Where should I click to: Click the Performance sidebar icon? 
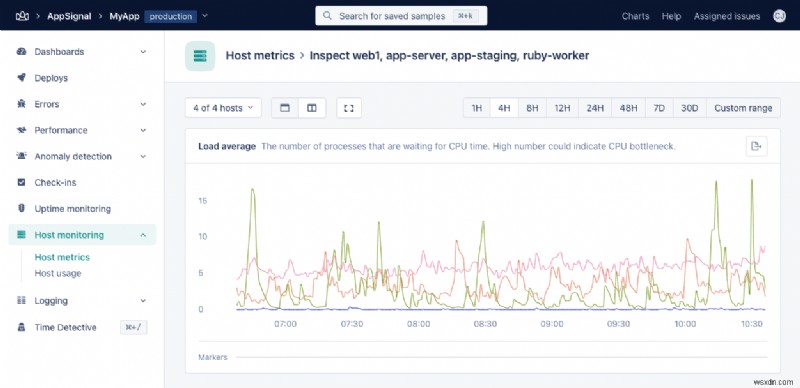click(x=21, y=130)
